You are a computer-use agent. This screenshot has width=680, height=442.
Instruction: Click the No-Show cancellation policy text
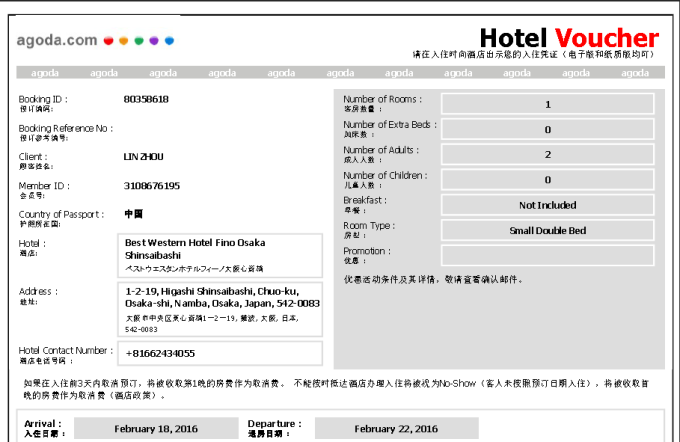click(336, 390)
